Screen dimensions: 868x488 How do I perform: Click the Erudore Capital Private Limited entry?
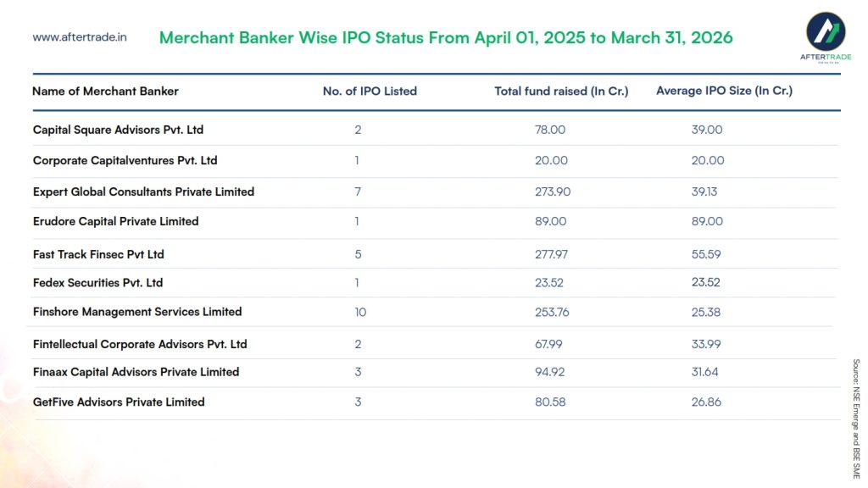[x=115, y=222]
